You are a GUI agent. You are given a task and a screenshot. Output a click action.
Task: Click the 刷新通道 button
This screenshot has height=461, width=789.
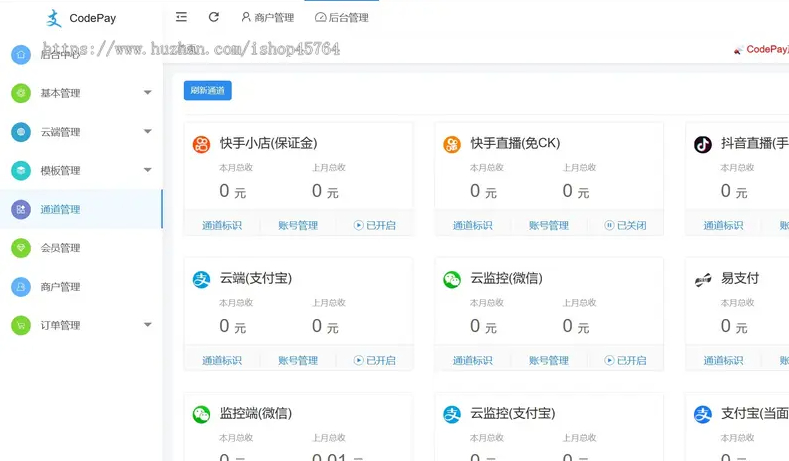(x=208, y=91)
